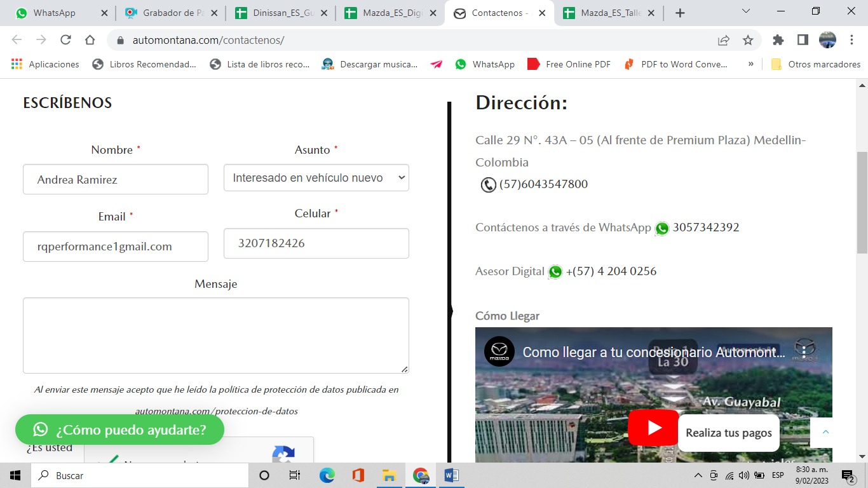Open the notification center icon
Viewport: 868px width, 488px height.
click(x=848, y=475)
